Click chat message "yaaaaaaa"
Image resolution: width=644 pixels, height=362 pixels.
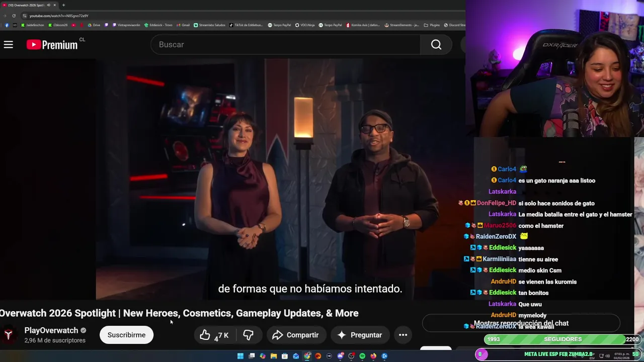[531, 248]
